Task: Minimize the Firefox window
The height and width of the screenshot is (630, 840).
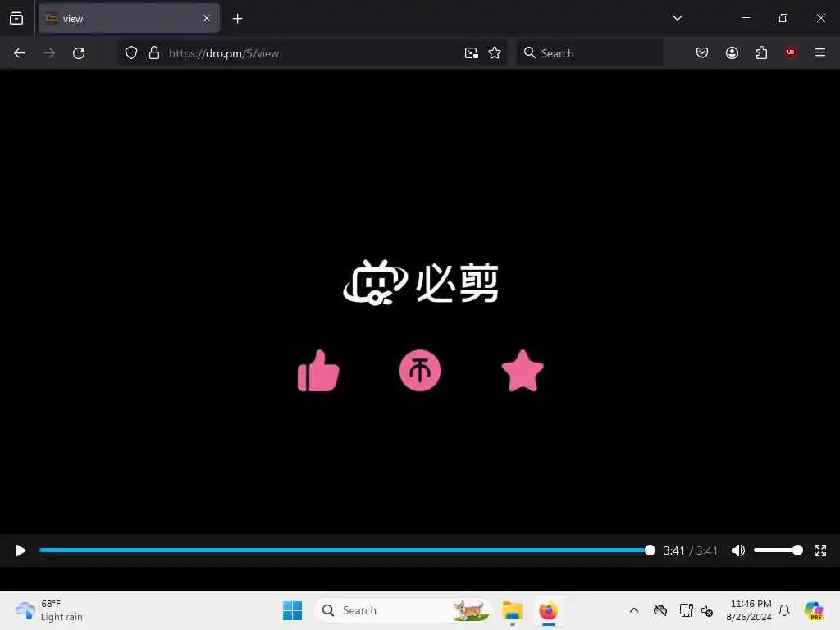Action: point(745,18)
